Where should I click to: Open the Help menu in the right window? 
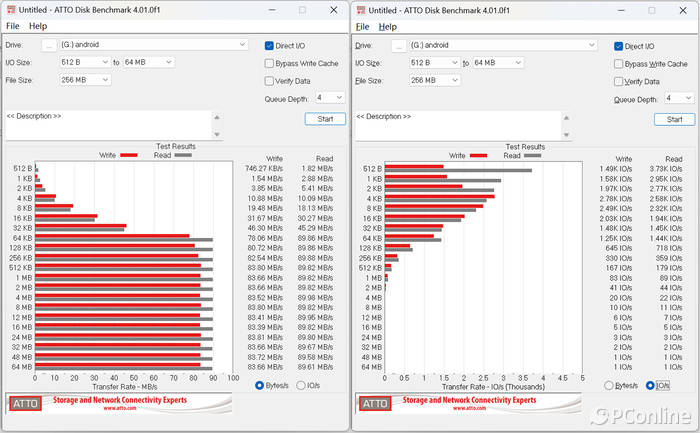(387, 26)
